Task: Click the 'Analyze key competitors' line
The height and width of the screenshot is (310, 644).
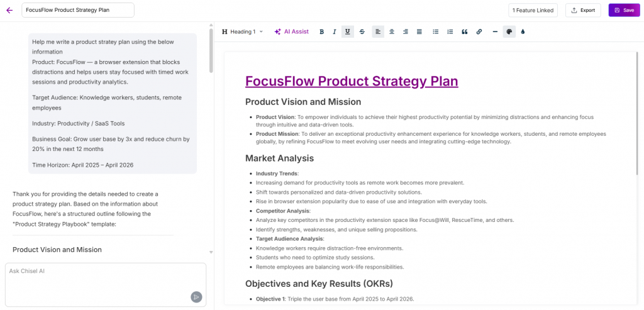Action: click(x=385, y=220)
